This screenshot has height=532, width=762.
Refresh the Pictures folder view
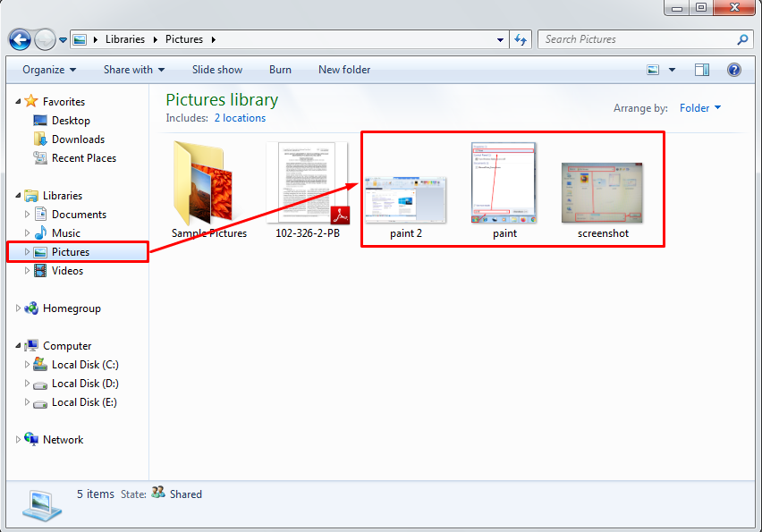pyautogui.click(x=520, y=39)
